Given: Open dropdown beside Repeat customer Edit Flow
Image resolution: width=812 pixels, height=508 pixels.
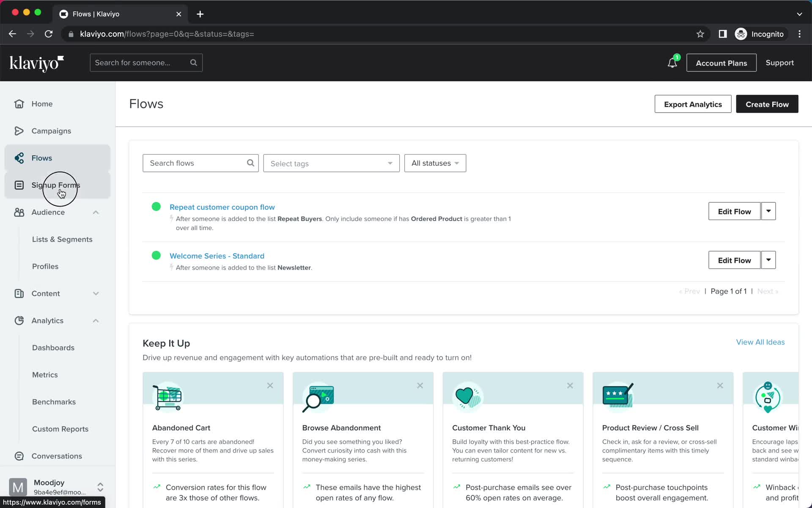Looking at the screenshot, I should tap(768, 211).
